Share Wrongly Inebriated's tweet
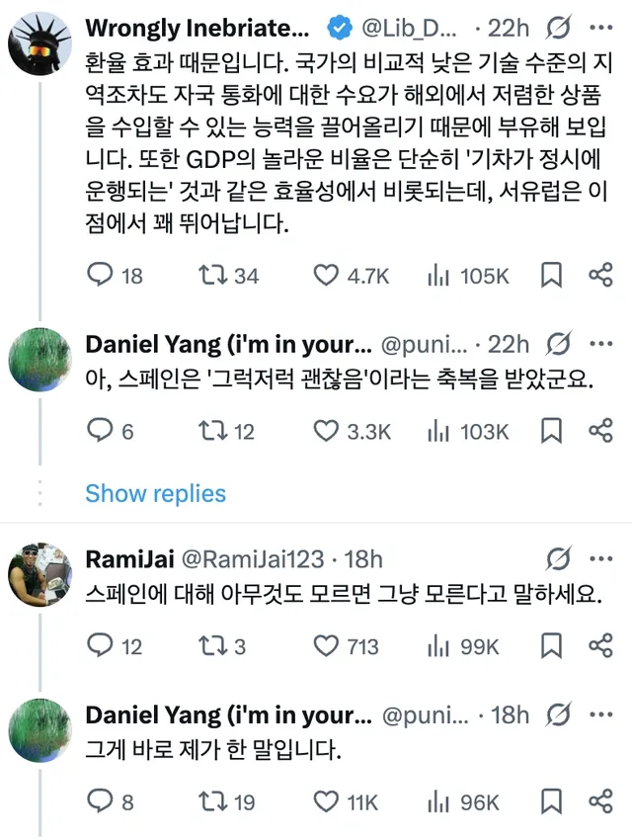Viewport: 632px width, 840px height. tap(600, 276)
